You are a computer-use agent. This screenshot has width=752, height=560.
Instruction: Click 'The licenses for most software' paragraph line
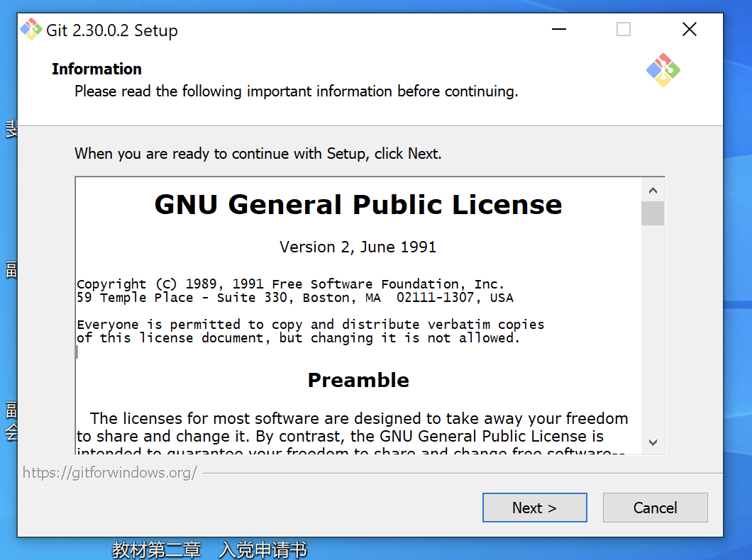(x=359, y=418)
